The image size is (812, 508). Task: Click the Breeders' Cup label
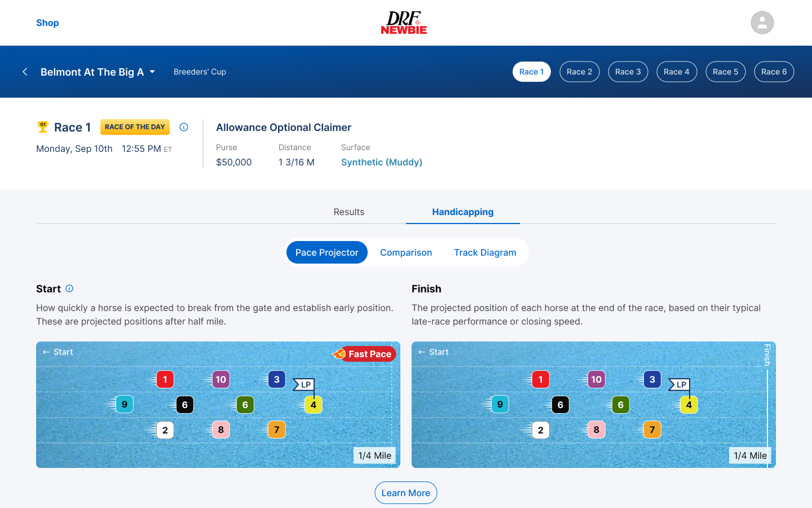tap(200, 72)
